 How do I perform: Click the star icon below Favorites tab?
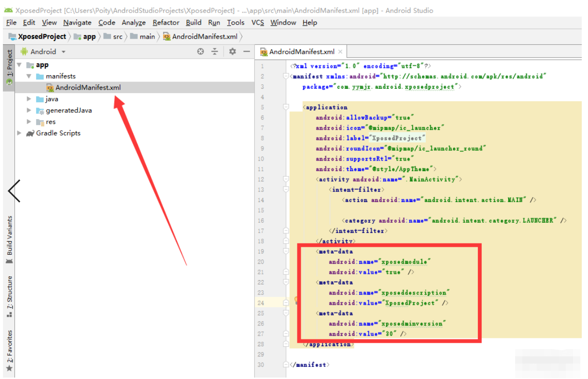point(9,368)
